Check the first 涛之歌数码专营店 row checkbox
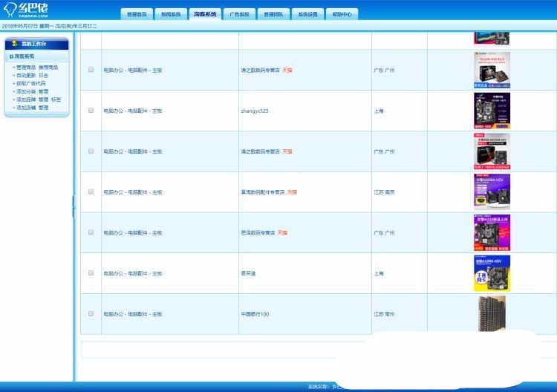Screen dimensions: 557x392 (x=91, y=70)
